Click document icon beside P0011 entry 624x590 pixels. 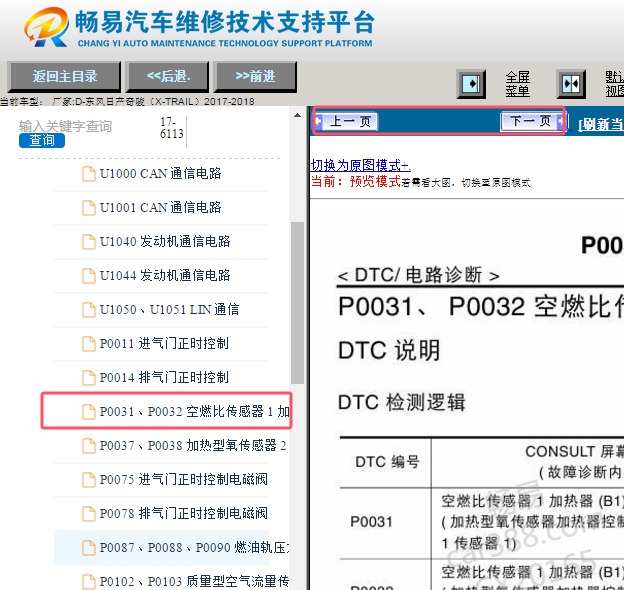89,344
